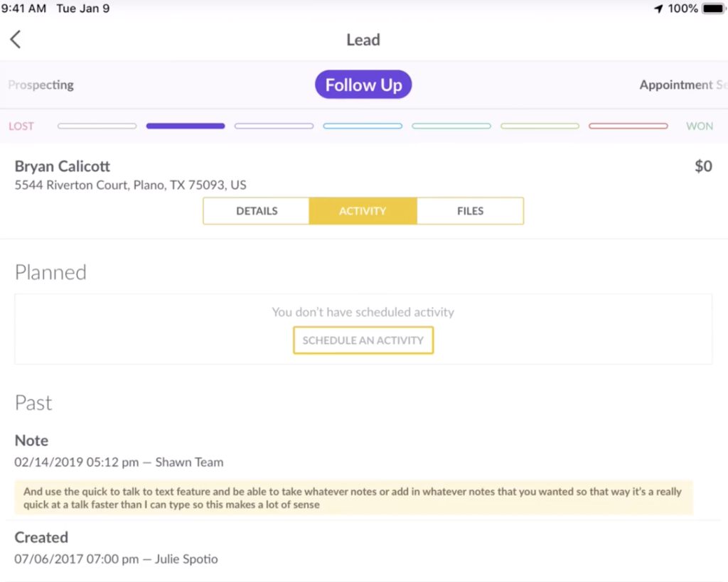
Task: Open the Files tab
Action: (x=470, y=211)
